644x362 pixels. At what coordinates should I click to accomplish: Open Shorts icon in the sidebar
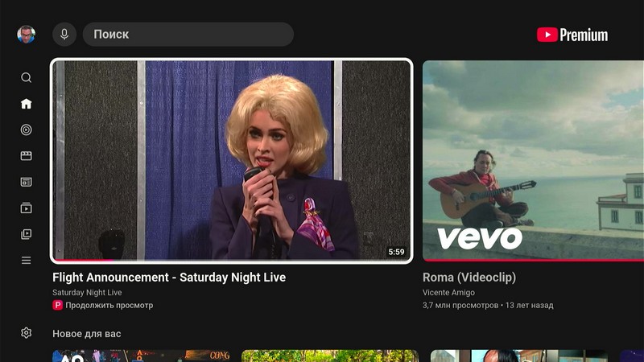[27, 130]
